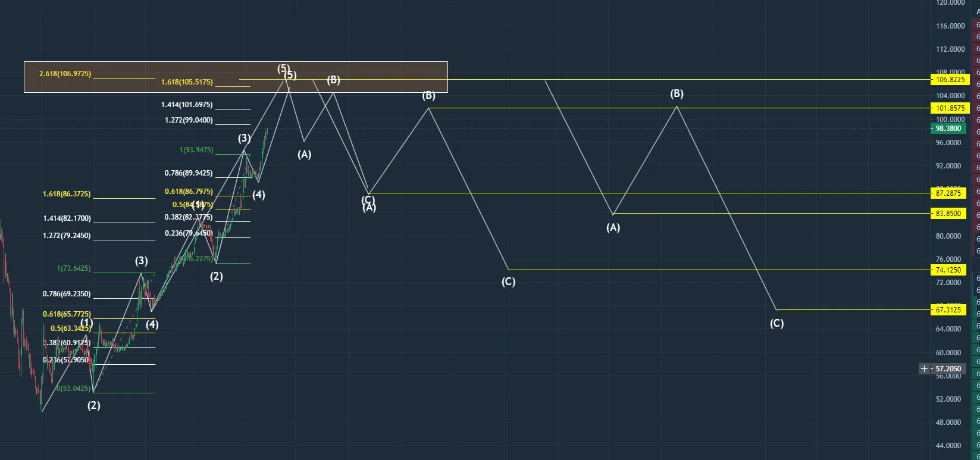Select the 101.8575 yellow price label
This screenshot has height=460, width=980.
(x=949, y=108)
